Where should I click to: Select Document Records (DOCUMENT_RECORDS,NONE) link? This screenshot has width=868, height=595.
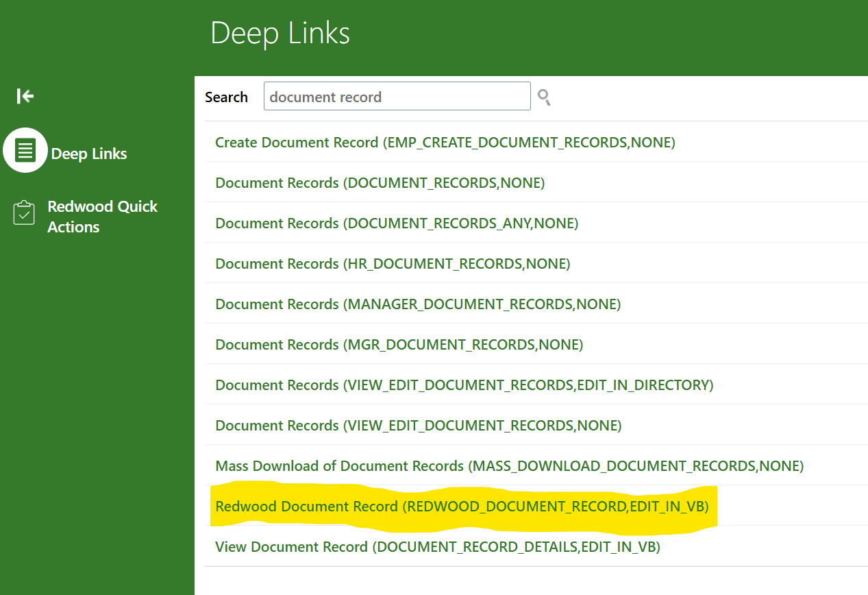coord(380,182)
